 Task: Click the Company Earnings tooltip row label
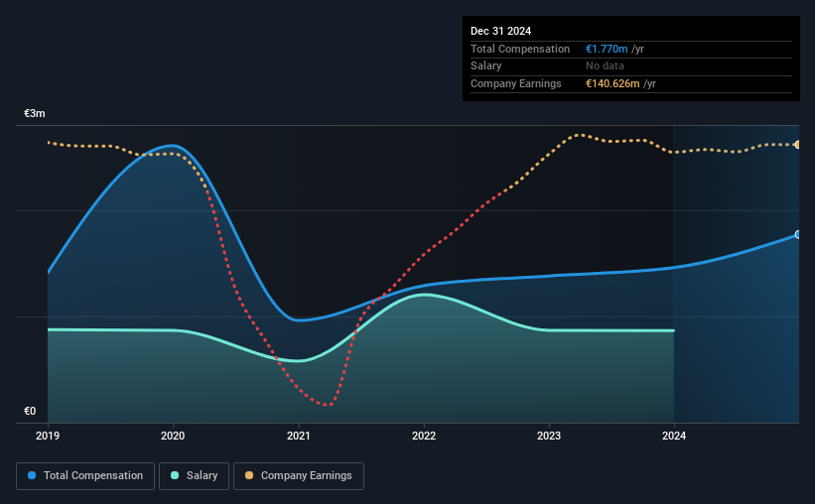(515, 83)
